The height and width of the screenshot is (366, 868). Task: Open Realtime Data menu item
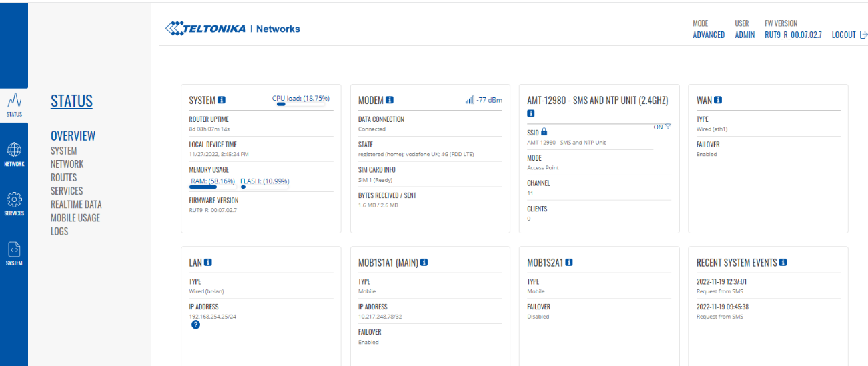[x=76, y=205]
